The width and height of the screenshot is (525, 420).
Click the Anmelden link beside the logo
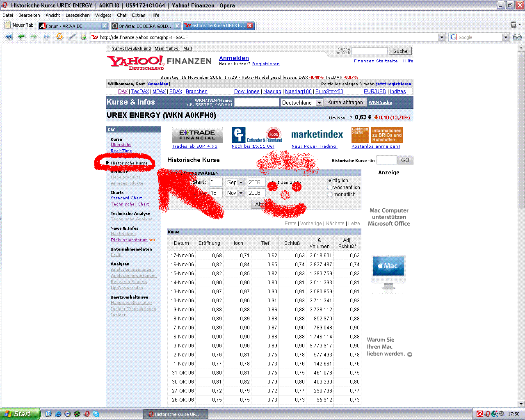(x=234, y=58)
